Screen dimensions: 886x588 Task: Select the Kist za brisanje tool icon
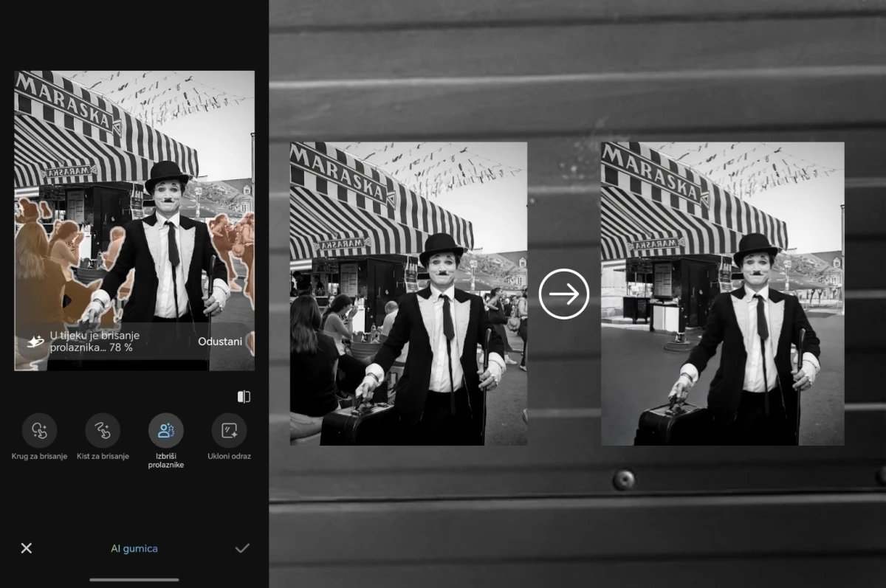click(x=103, y=431)
